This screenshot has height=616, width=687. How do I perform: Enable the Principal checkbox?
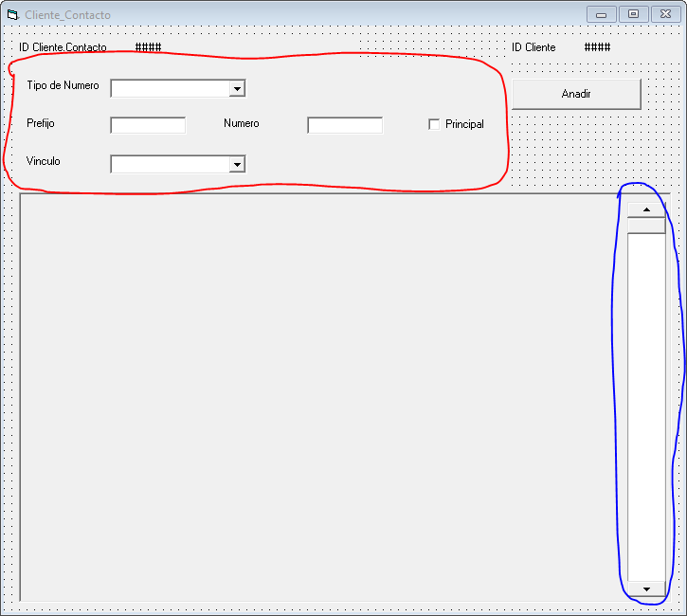434,124
